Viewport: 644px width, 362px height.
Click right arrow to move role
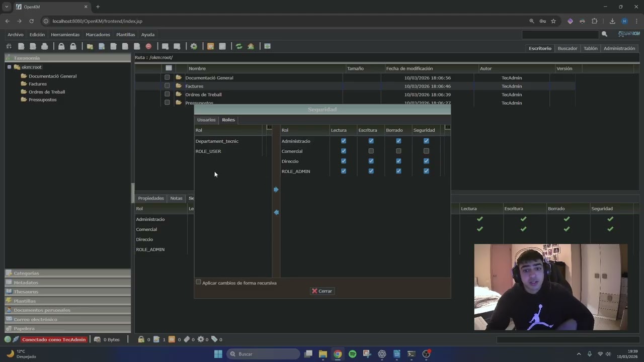coord(276,190)
